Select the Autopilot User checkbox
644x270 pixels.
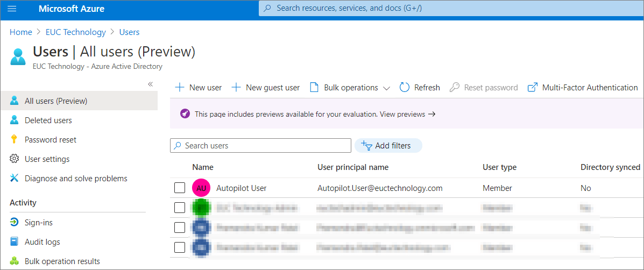tap(180, 188)
